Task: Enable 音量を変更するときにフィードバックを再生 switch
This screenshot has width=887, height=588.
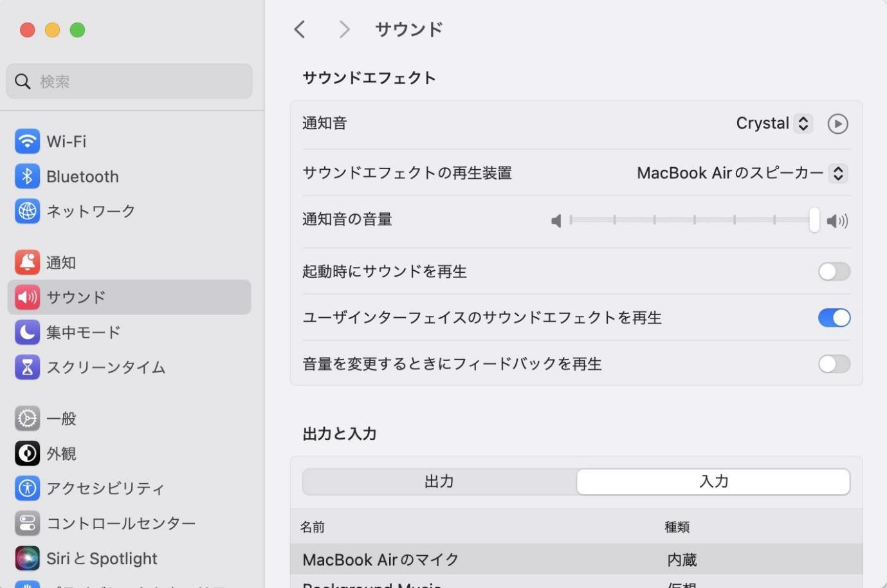Action: coord(834,364)
